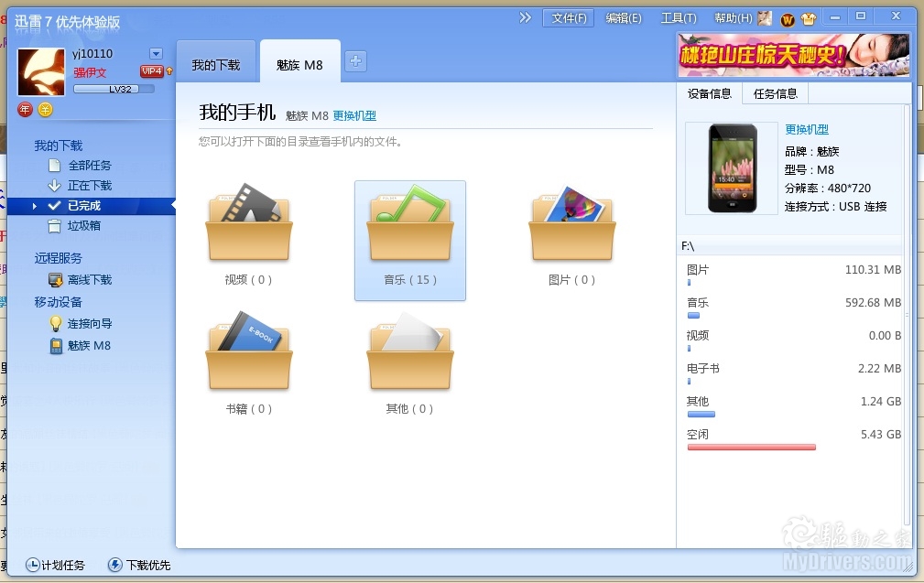Click the 移动设备 sidebar heading
The height and width of the screenshot is (583, 924).
(59, 302)
